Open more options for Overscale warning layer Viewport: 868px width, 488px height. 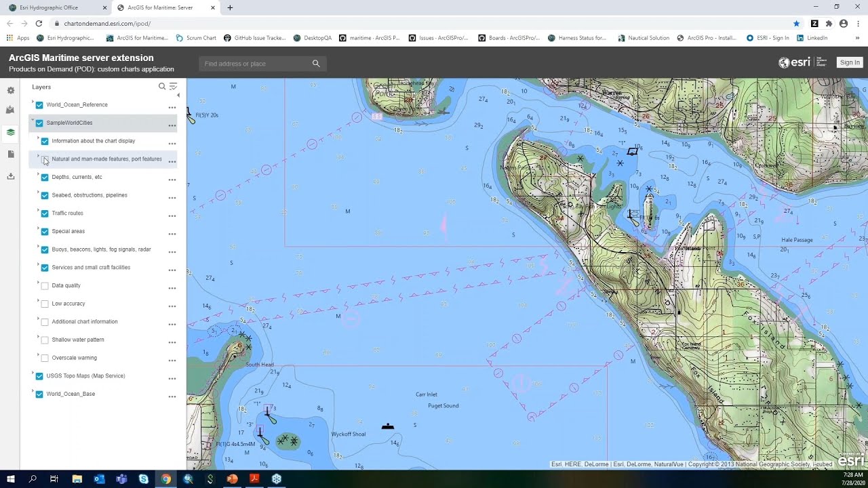click(172, 360)
